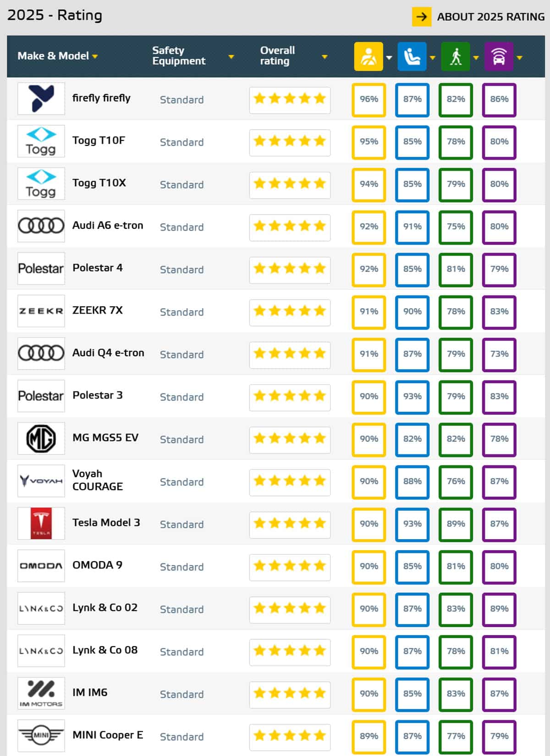Screen dimensions: 550x756
Task: Select the Audi A6 e-tron entry
Action: point(107,225)
